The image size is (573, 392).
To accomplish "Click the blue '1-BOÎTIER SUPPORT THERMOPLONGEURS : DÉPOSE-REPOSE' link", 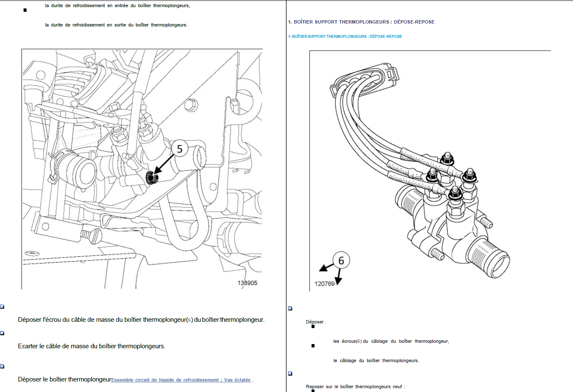I will pyautogui.click(x=345, y=37).
